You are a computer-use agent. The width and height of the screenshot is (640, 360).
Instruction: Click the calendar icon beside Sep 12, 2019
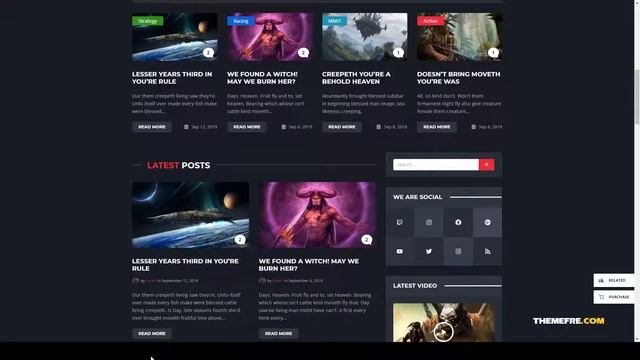186,127
